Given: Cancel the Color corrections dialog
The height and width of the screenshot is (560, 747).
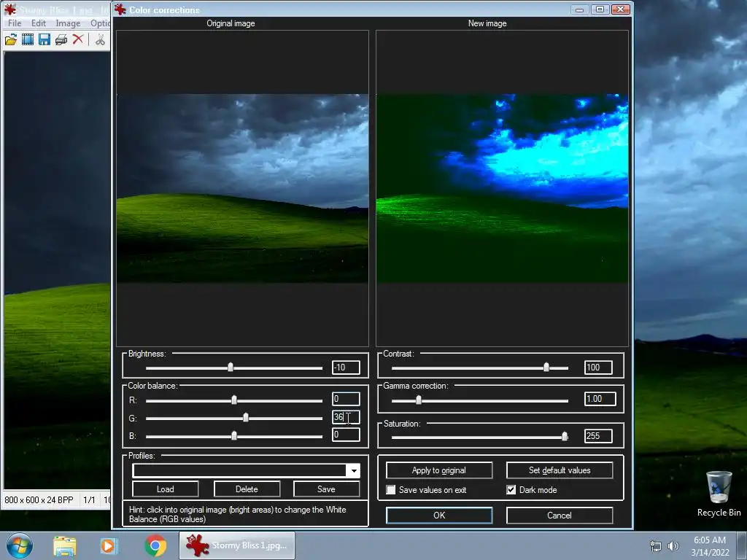Looking at the screenshot, I should (x=560, y=516).
